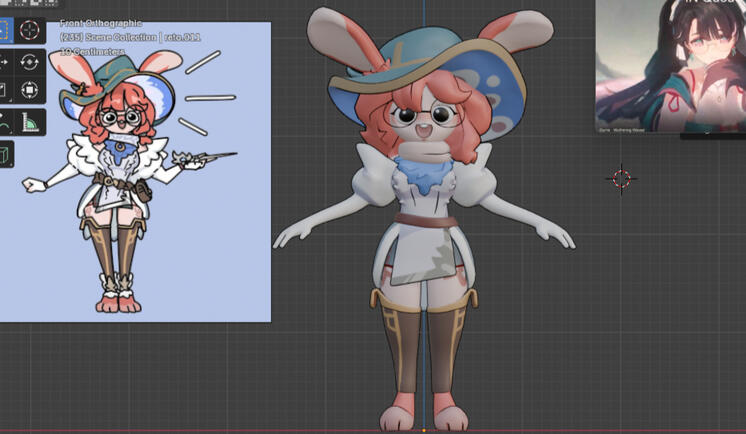
Task: Pick the Measure tool
Action: [29, 123]
